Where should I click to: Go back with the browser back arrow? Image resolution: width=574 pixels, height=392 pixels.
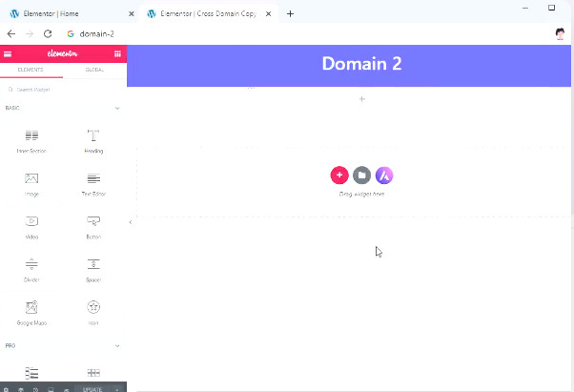11,34
